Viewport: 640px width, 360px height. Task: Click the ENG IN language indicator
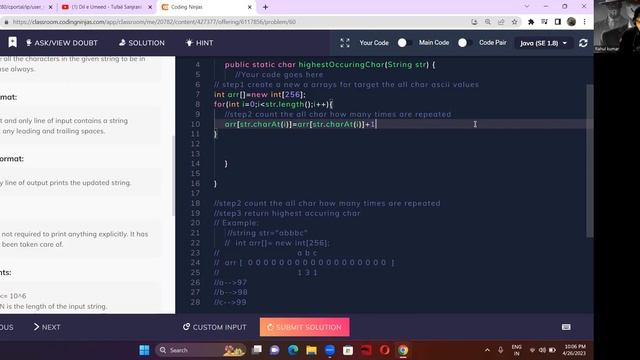coord(517,350)
